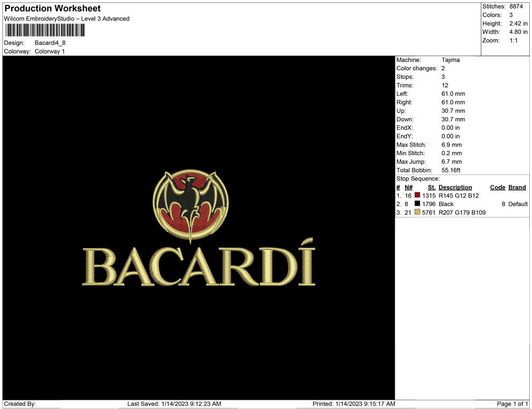
Task: Click the 'Stop Sequence:' label
Action: pyautogui.click(x=418, y=179)
